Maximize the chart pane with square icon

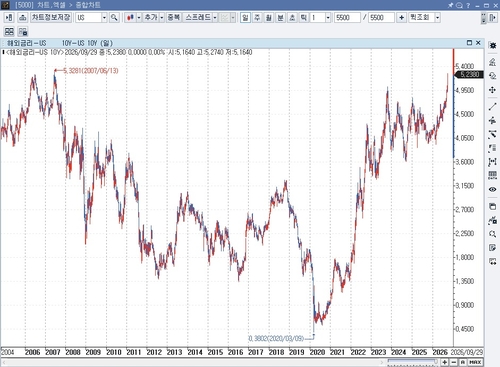tap(469, 43)
